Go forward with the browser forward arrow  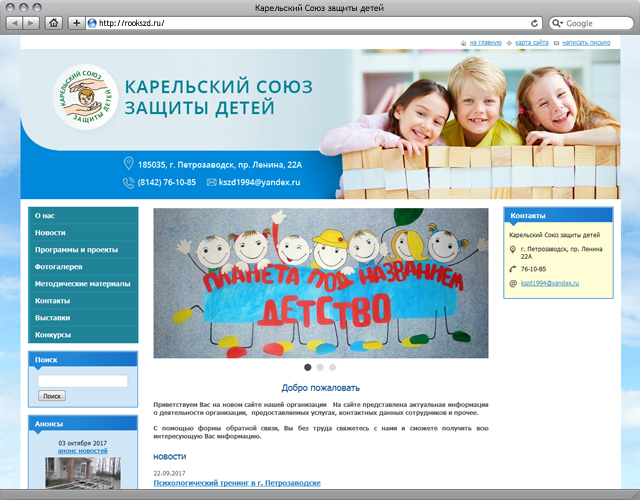(31, 23)
